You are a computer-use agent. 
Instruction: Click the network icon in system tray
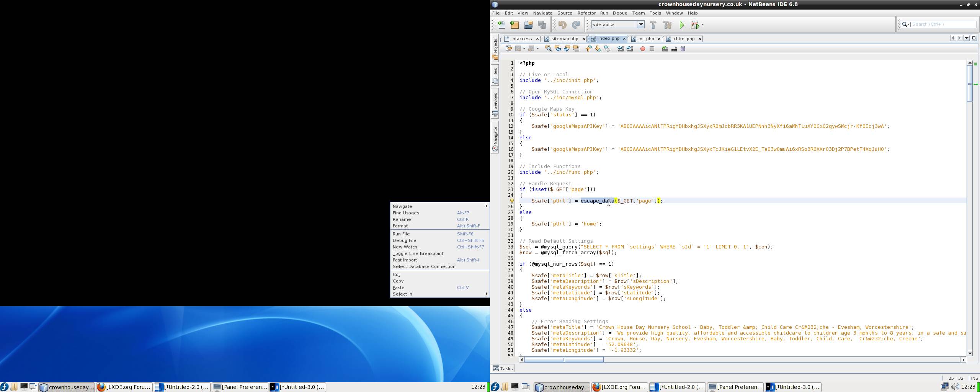(x=945, y=387)
